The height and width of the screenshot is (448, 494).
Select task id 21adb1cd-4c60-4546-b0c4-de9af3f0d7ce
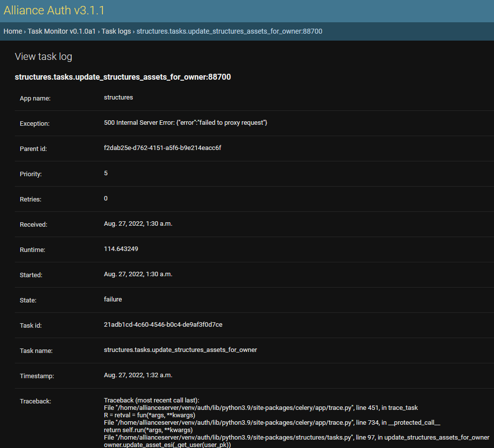point(163,325)
